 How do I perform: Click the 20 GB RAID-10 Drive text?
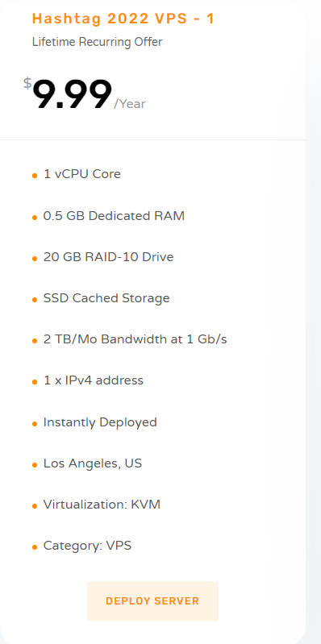click(109, 256)
